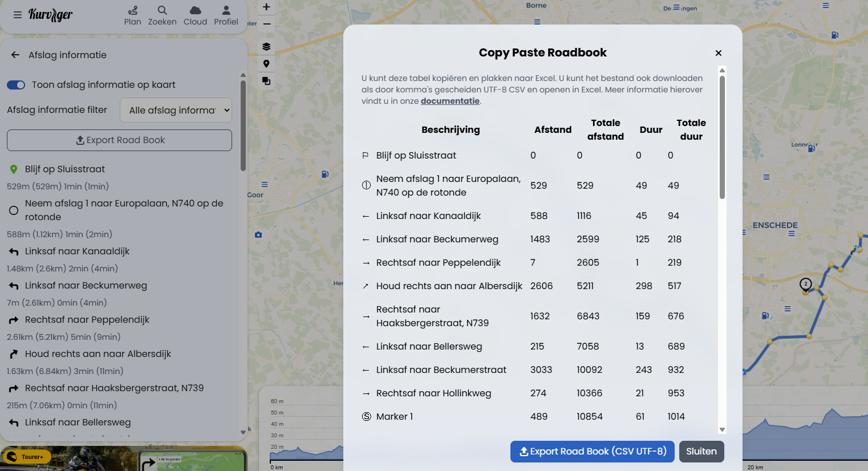Open the Plan route tab

coord(132,15)
